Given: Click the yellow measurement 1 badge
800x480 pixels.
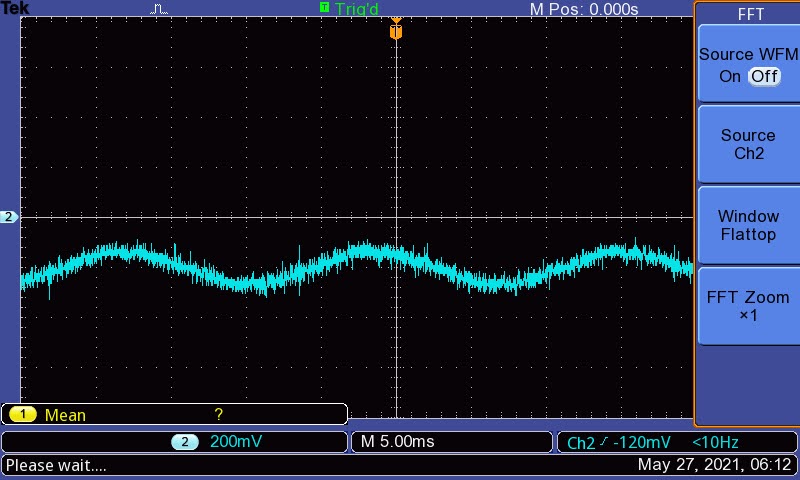Looking at the screenshot, I should [24, 415].
